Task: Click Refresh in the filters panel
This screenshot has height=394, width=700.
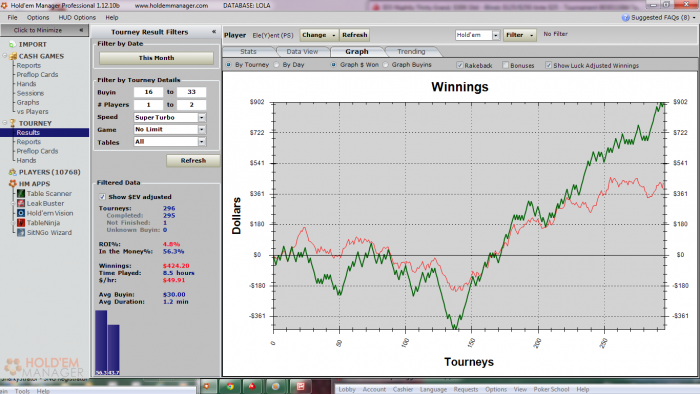Action: (x=193, y=161)
